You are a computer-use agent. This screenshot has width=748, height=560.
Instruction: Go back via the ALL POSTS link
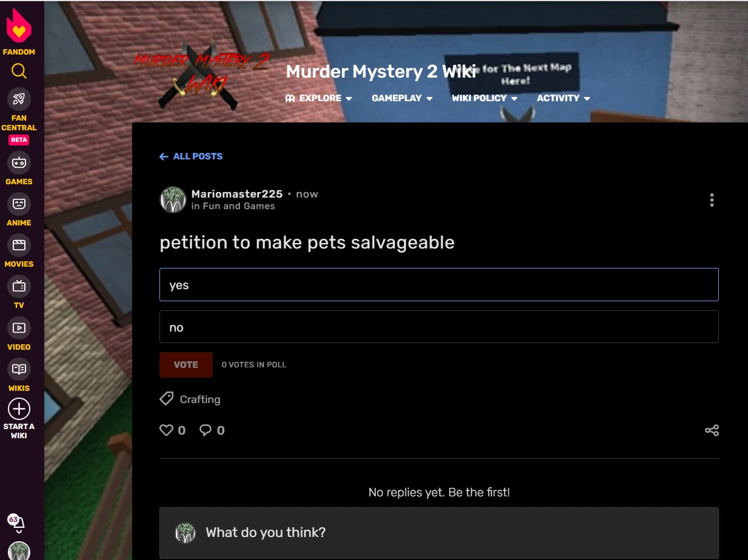tap(190, 156)
